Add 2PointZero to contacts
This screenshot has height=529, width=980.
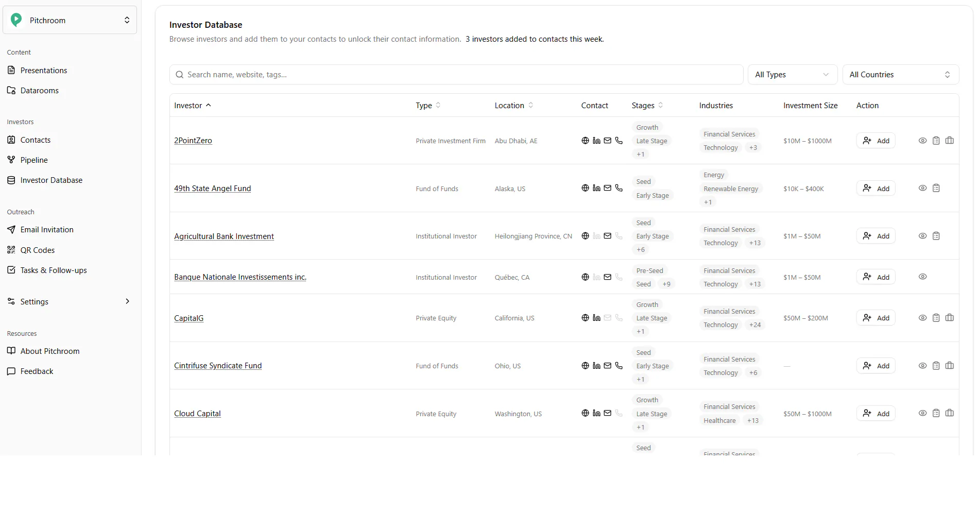(x=876, y=141)
